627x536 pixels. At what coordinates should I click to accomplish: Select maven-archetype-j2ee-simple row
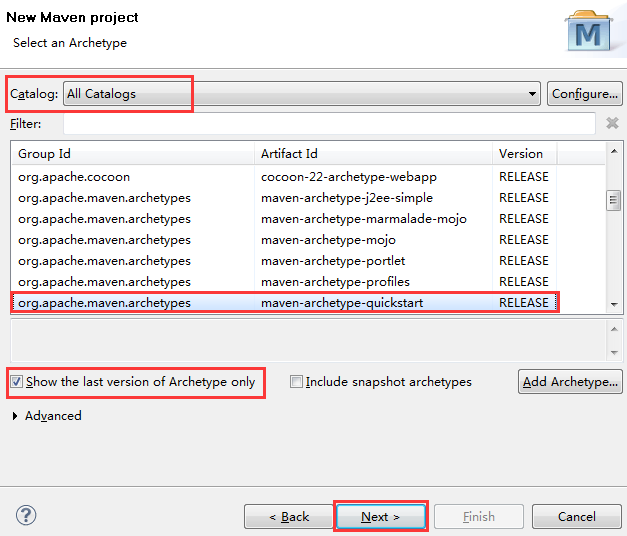click(284, 198)
